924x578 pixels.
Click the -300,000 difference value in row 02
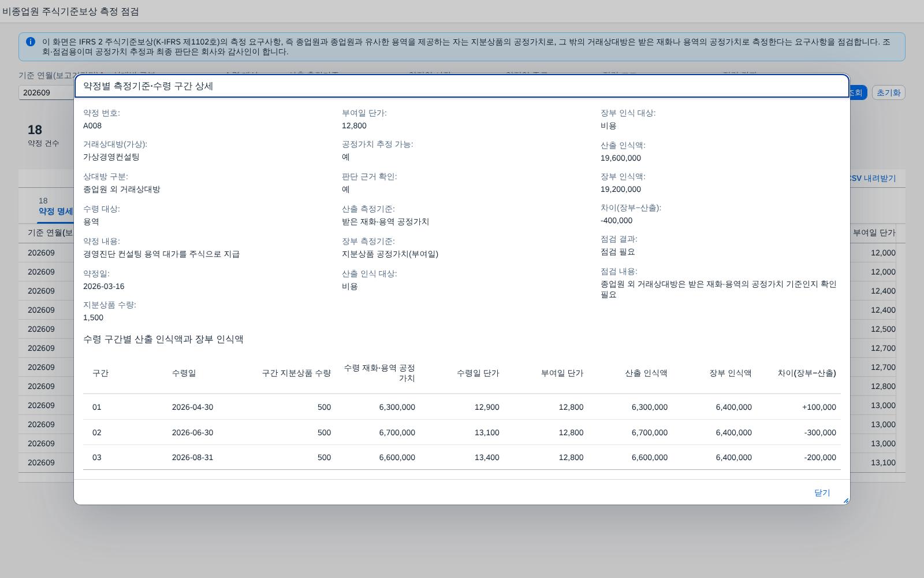[x=820, y=433]
